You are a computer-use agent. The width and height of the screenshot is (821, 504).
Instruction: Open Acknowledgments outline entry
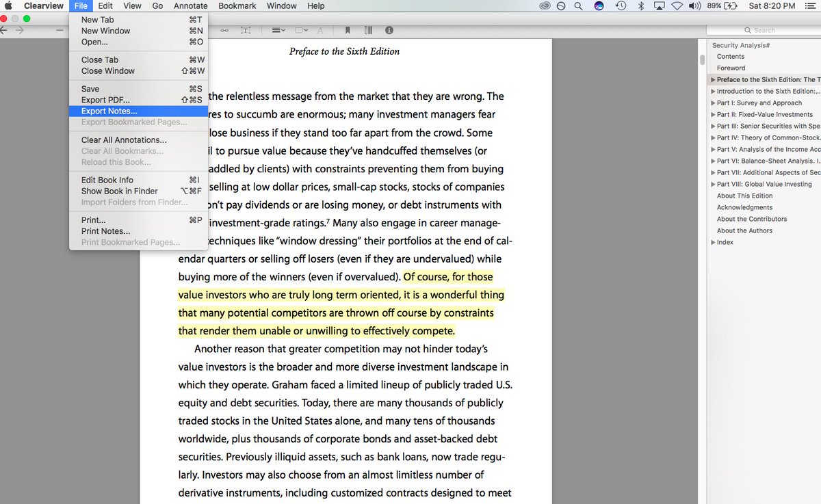[744, 207]
